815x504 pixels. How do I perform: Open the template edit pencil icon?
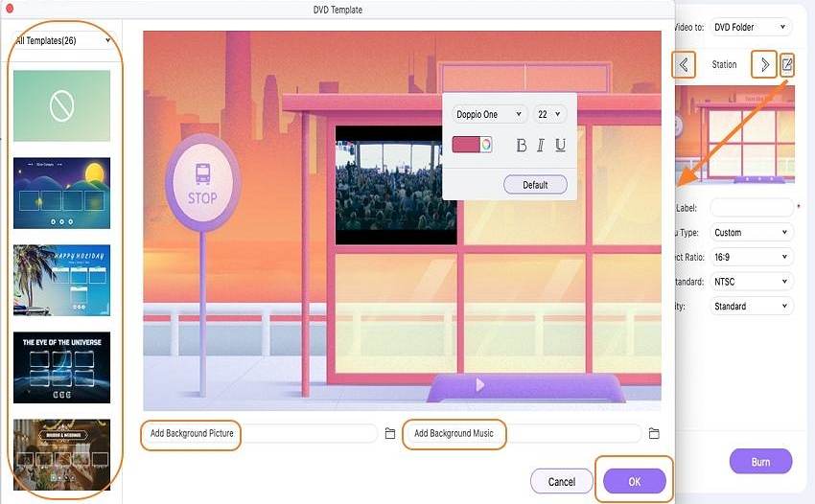click(787, 65)
